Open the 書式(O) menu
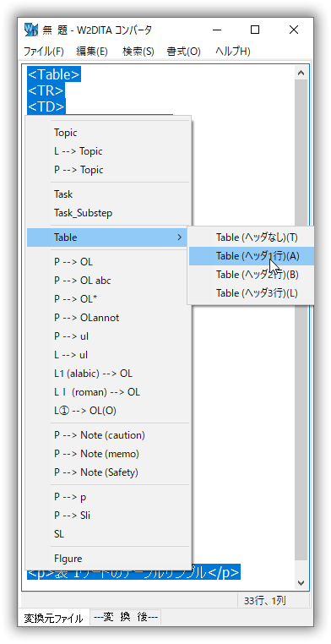This screenshot has width=331, height=644. [183, 52]
